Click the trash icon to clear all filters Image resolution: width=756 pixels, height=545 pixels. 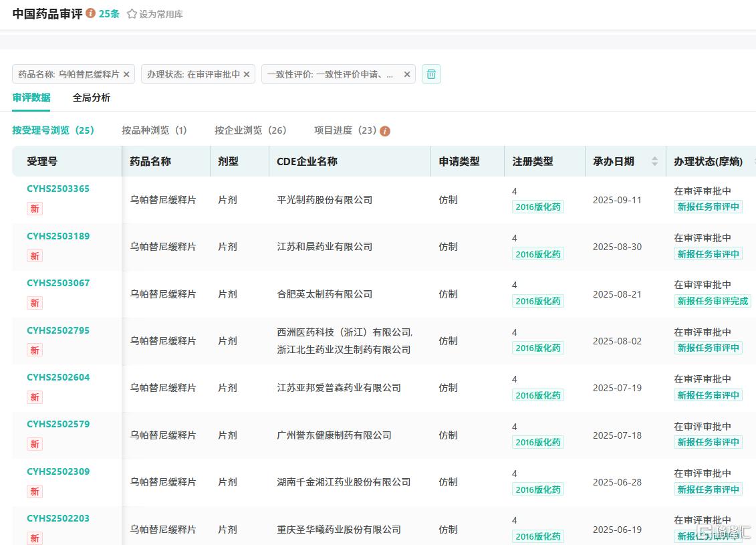point(431,74)
